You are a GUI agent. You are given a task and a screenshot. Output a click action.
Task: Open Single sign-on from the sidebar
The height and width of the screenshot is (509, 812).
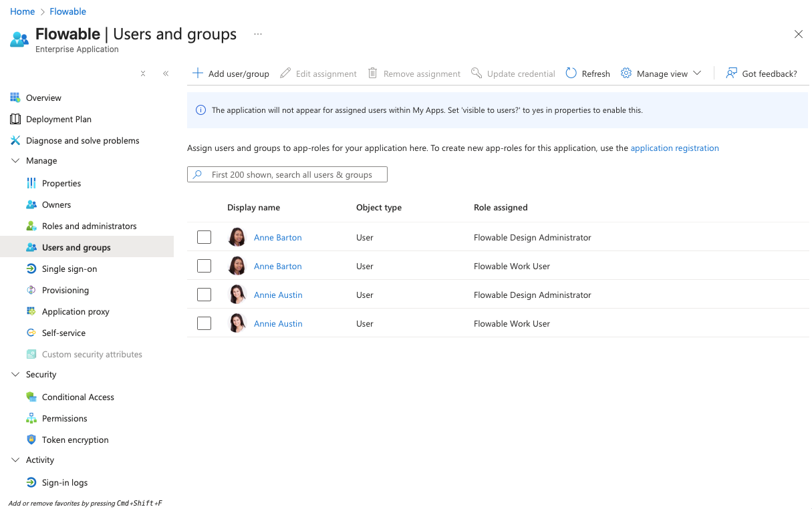coord(70,269)
